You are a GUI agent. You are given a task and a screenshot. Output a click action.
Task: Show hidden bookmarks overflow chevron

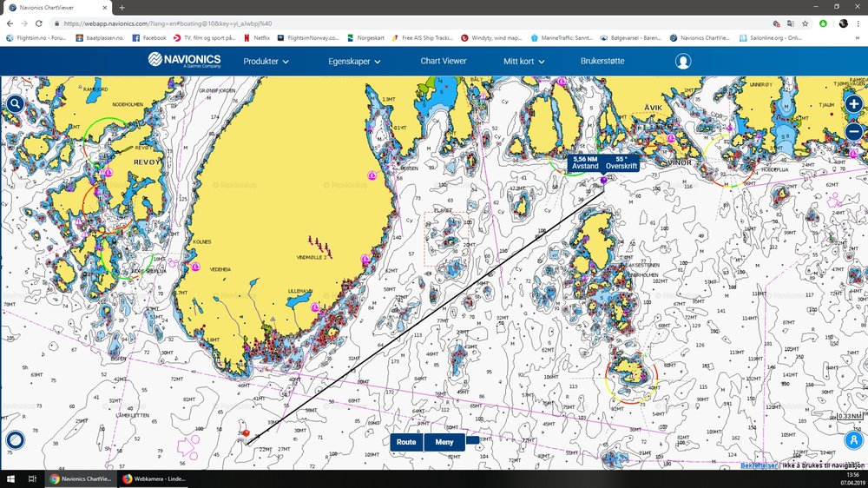pos(858,38)
